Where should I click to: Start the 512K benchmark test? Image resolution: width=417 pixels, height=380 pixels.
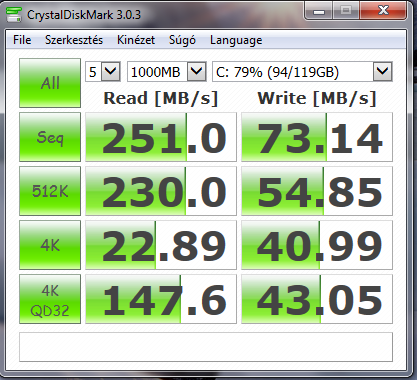pyautogui.click(x=50, y=191)
